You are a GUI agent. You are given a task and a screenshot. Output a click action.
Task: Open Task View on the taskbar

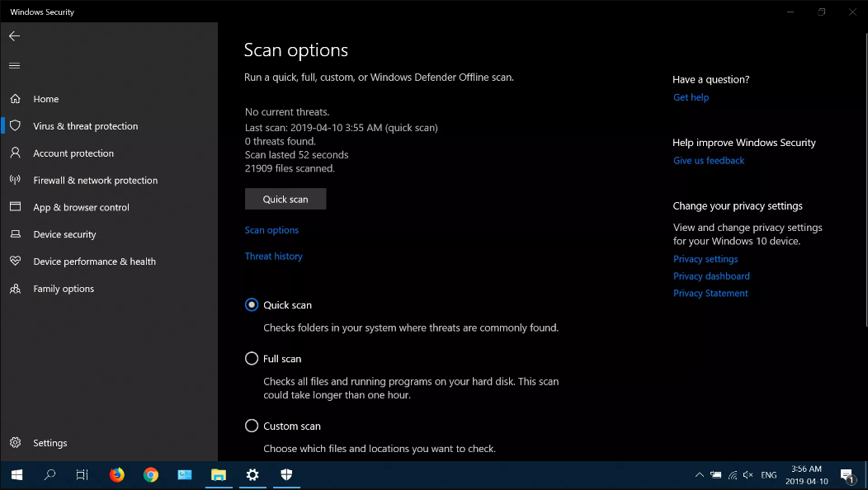82,475
